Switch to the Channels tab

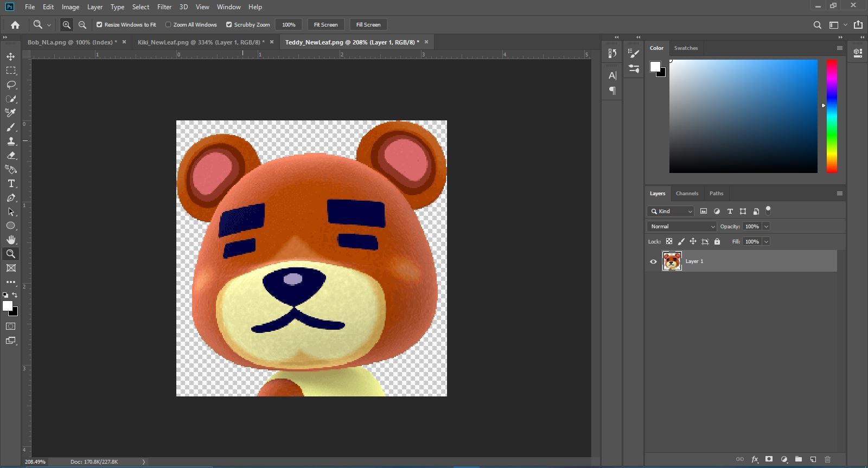click(x=687, y=193)
